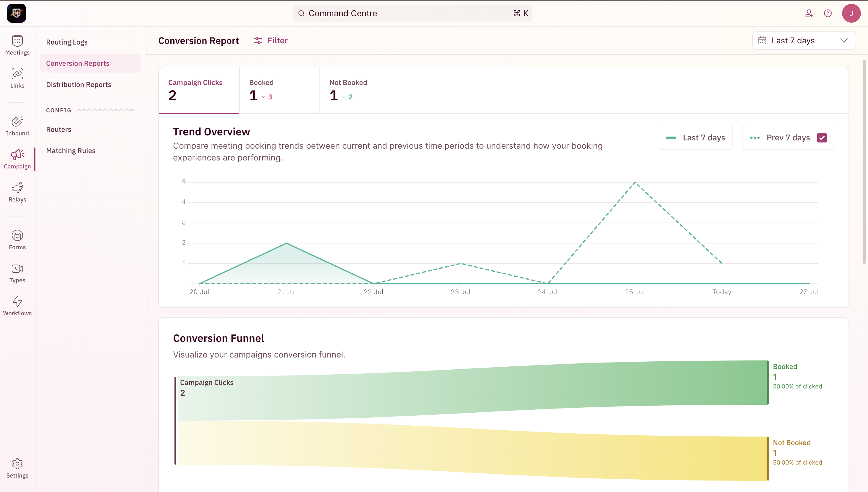Open the Workflows section

pyautogui.click(x=17, y=306)
